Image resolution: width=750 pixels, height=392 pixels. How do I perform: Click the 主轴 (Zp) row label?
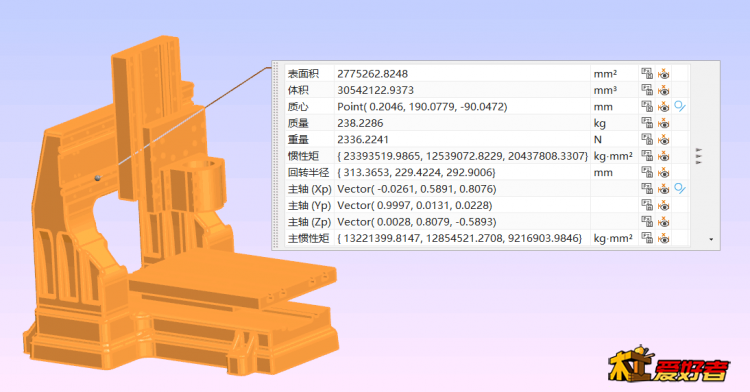309,221
